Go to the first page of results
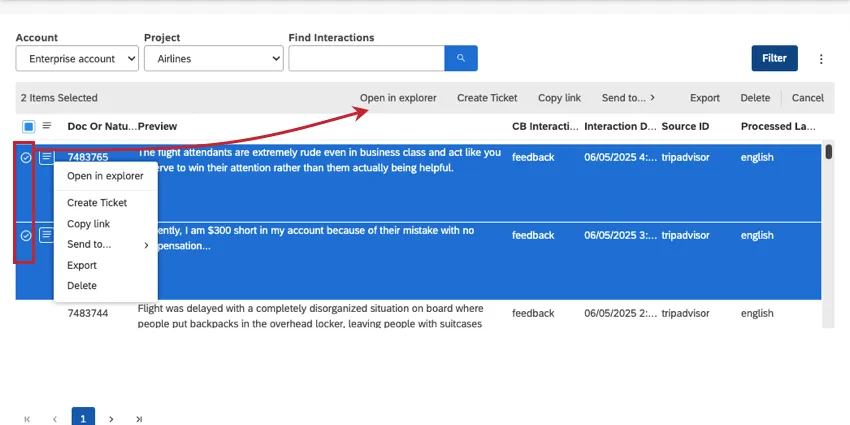The height and width of the screenshot is (425, 850). (x=27, y=419)
